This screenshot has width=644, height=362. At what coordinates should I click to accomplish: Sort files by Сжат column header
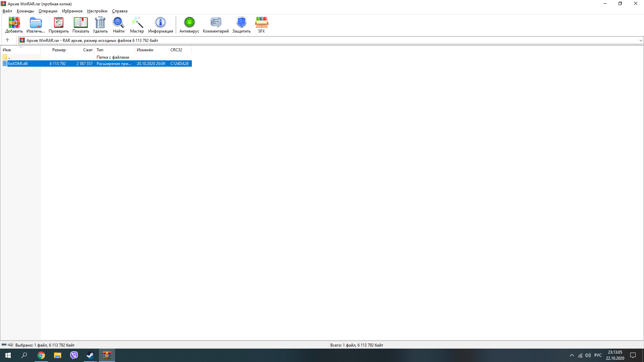[x=81, y=50]
